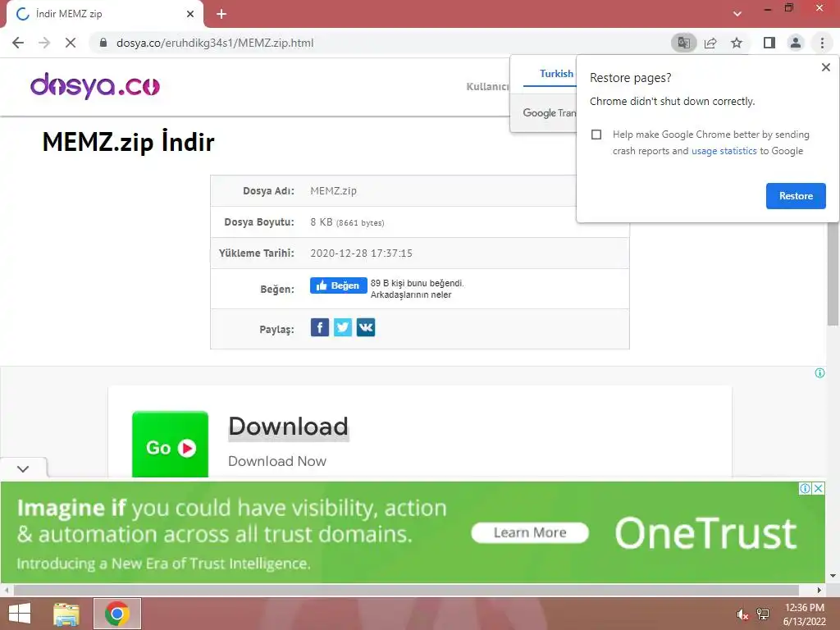Collapse the bottom ad with chevron tab
Viewport: 840px width, 630px height.
point(23,468)
